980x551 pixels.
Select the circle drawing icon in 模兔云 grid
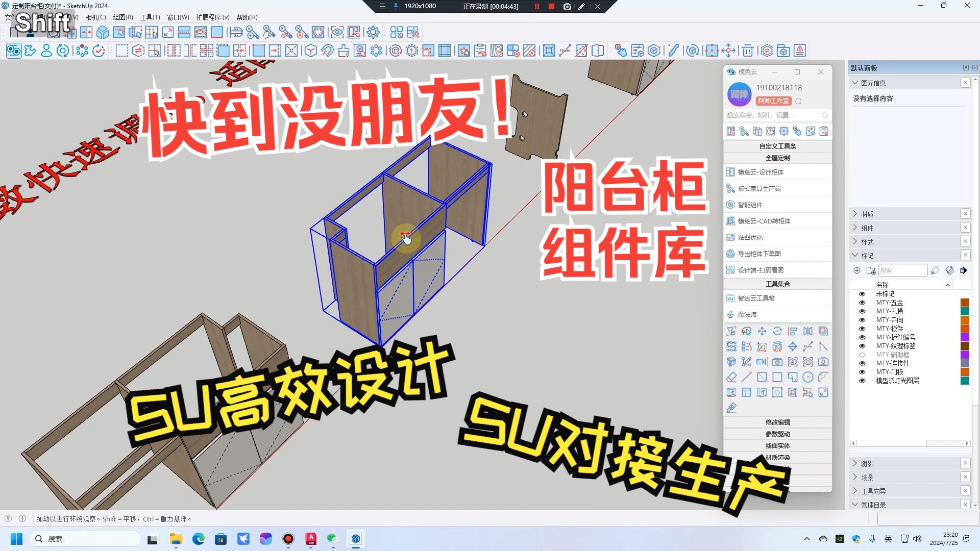807,377
